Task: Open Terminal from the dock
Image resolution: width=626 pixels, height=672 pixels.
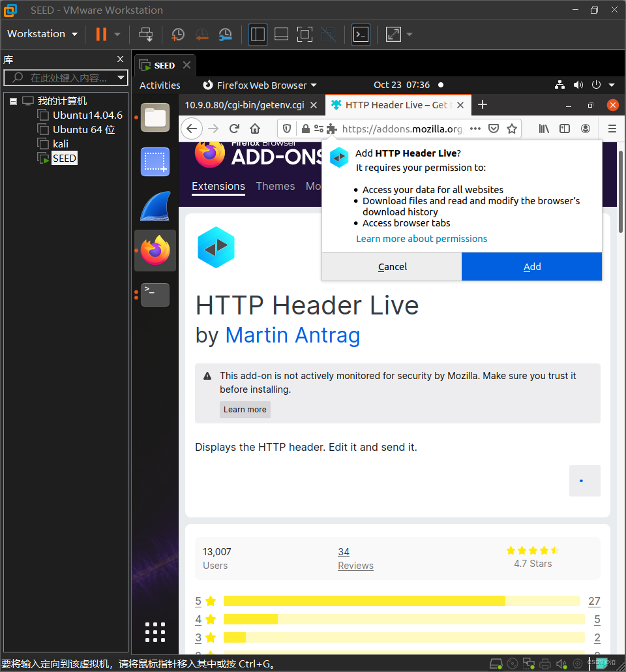Action: pyautogui.click(x=155, y=295)
